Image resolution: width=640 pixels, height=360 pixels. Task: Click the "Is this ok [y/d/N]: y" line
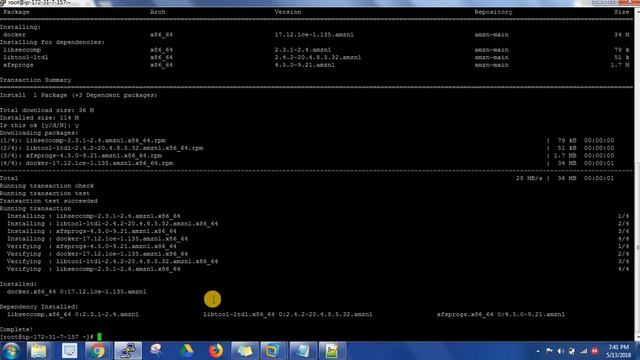click(x=39, y=125)
